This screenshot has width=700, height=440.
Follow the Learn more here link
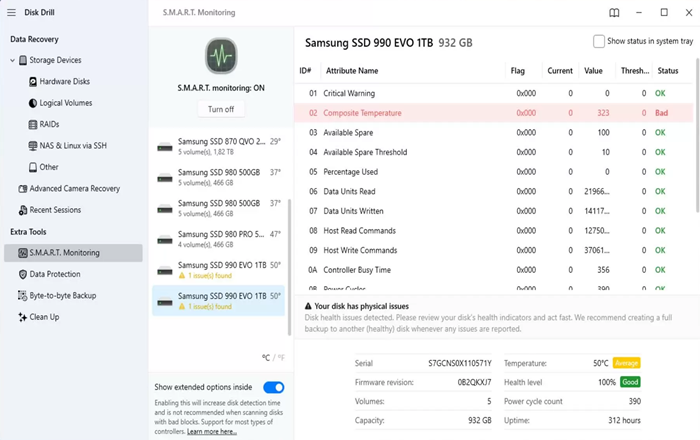[x=212, y=432]
